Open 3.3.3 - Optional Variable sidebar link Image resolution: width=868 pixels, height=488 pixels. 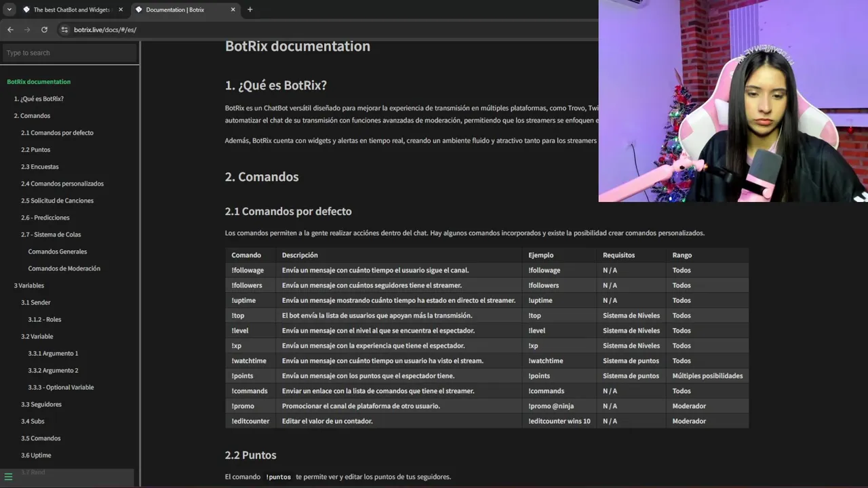61,387
